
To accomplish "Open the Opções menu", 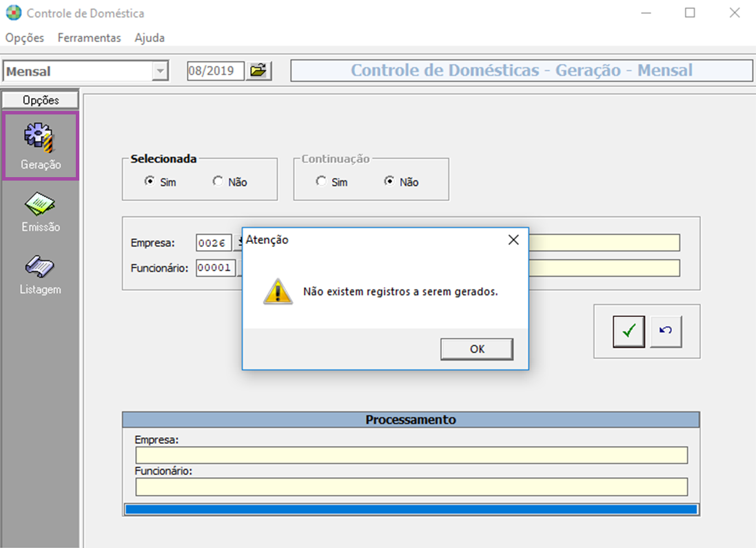I will (25, 38).
